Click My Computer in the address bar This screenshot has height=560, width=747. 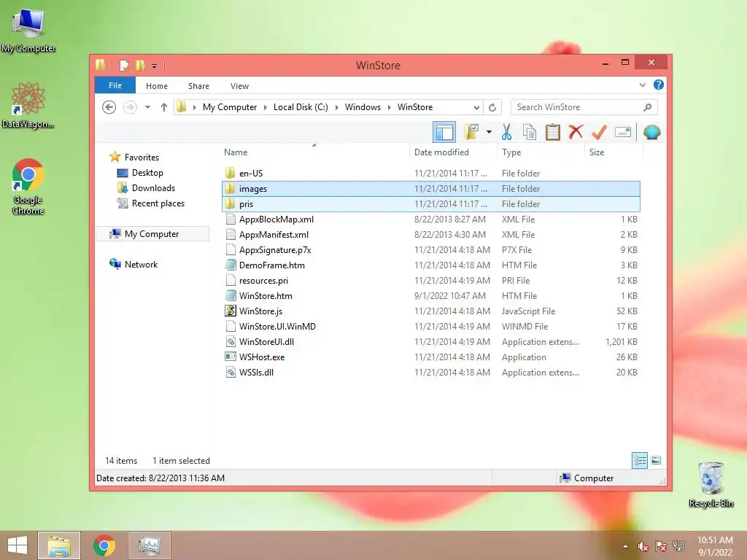click(x=230, y=107)
